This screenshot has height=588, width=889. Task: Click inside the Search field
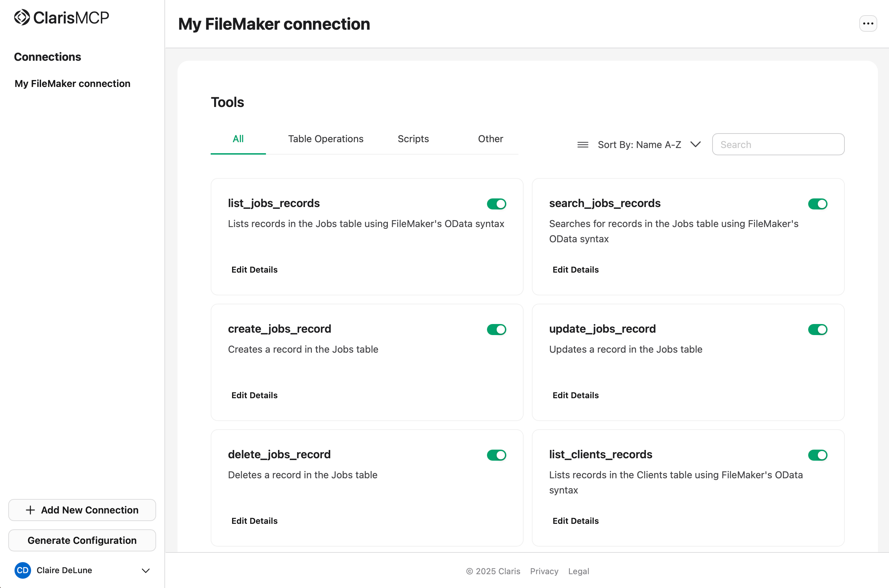(x=777, y=144)
